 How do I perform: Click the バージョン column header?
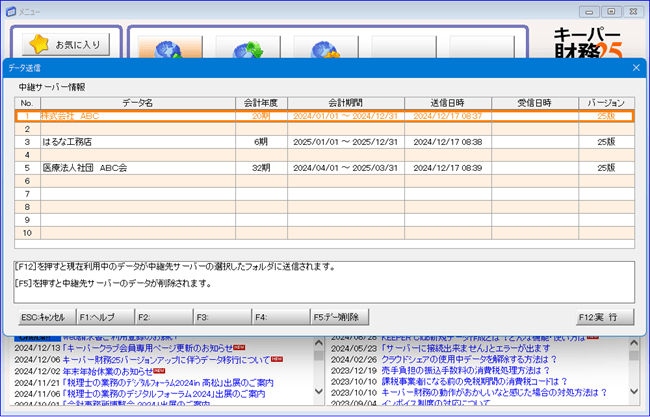pyautogui.click(x=606, y=103)
